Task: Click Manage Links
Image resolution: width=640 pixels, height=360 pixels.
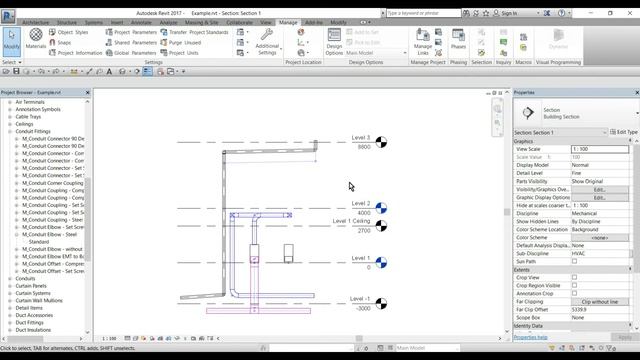Action: click(x=422, y=41)
